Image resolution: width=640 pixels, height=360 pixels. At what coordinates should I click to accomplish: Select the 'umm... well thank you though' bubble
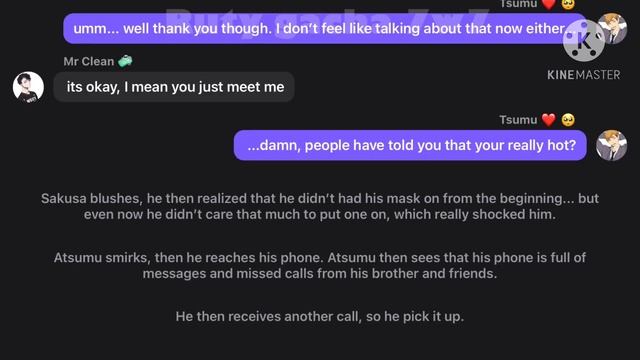tap(324, 29)
